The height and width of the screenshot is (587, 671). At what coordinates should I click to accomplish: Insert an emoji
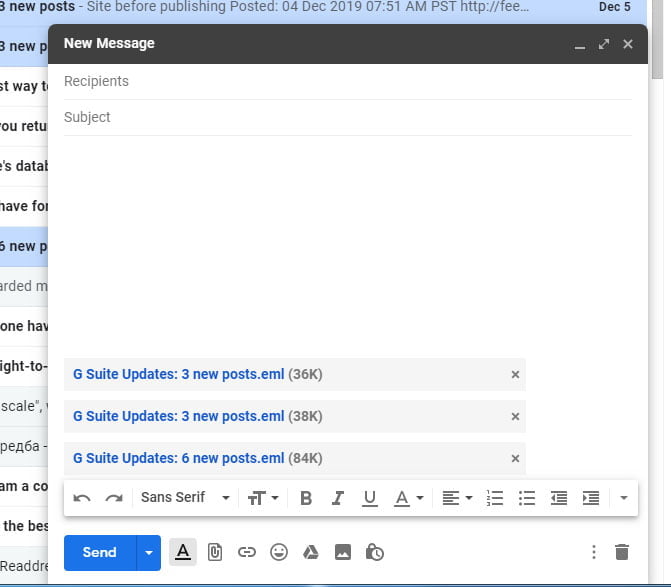pyautogui.click(x=279, y=552)
